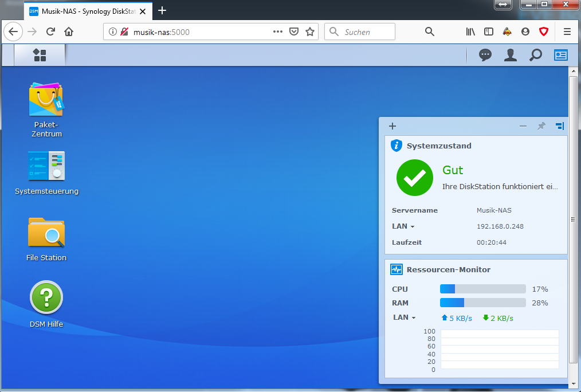This screenshot has width=581, height=392.
Task: Click the CPU 17% value
Action: 540,289
